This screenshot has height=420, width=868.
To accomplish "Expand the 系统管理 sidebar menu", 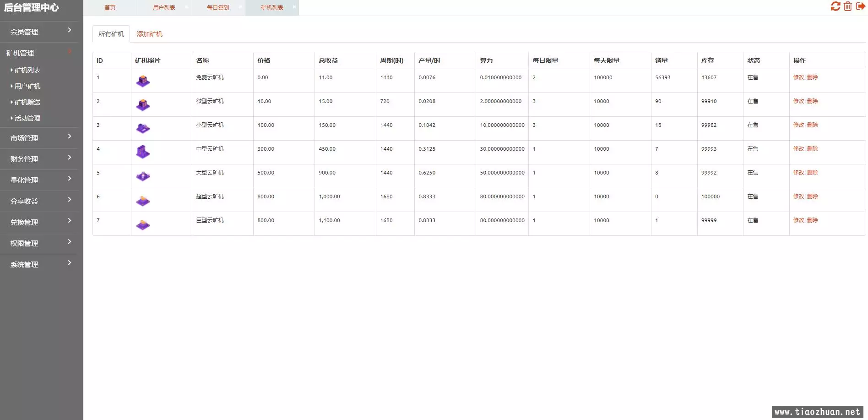I will [39, 264].
